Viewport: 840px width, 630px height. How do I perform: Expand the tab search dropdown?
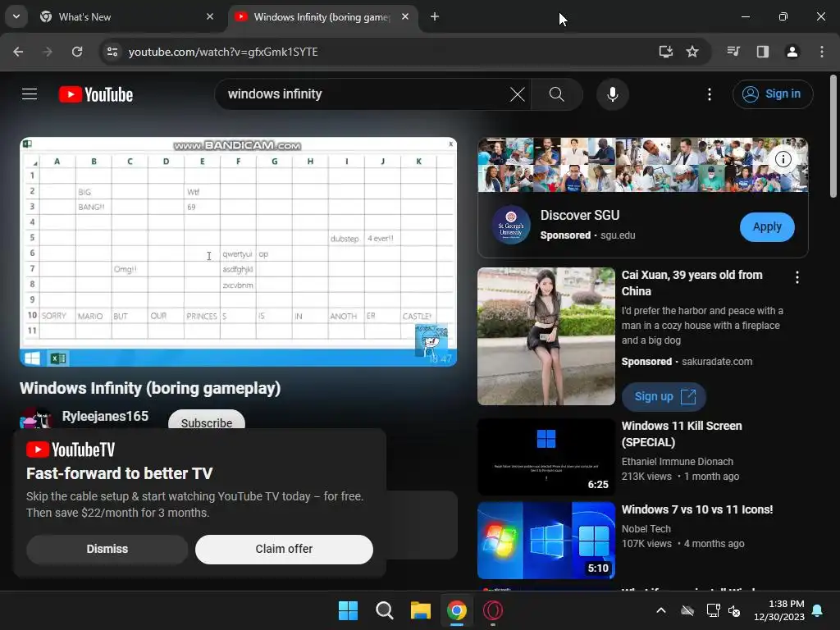16,16
